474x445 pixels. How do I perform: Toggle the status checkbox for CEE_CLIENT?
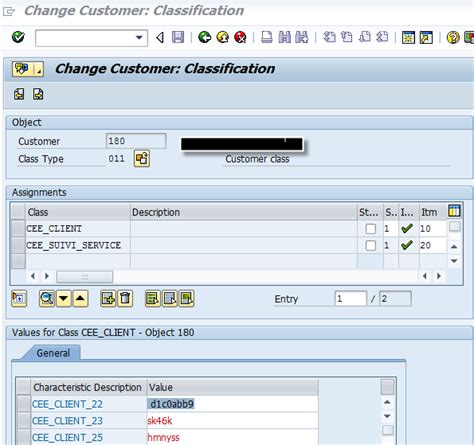[370, 229]
